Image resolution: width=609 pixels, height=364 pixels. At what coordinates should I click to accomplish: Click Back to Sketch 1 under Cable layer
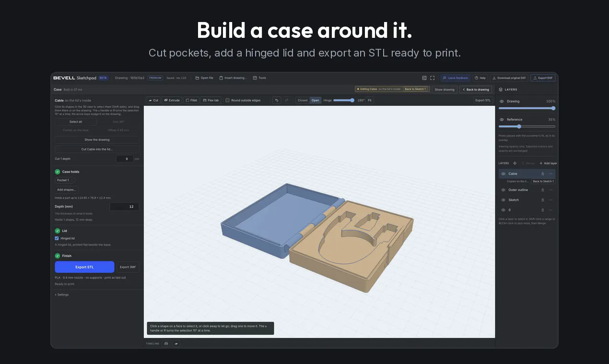point(543,182)
